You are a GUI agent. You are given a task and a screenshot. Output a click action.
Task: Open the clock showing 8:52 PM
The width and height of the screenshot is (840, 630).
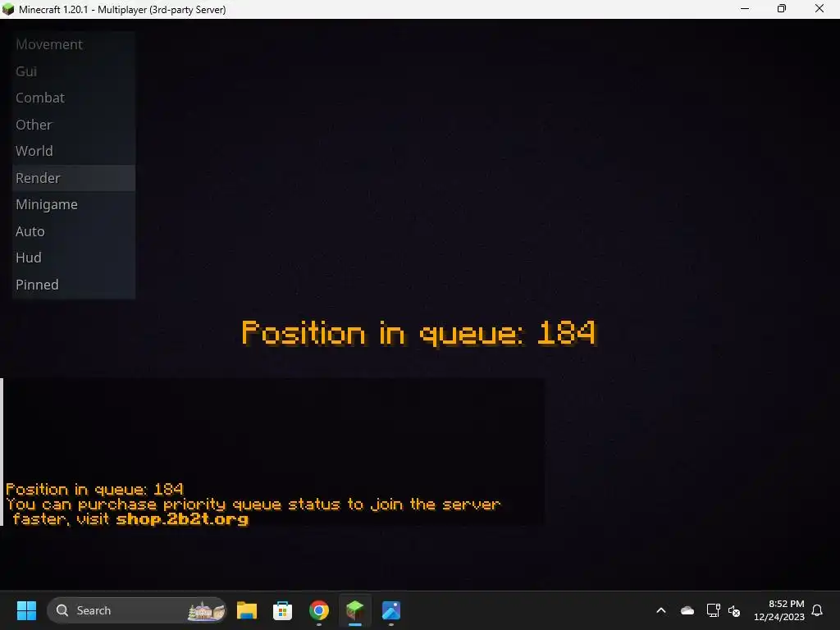tap(779, 610)
